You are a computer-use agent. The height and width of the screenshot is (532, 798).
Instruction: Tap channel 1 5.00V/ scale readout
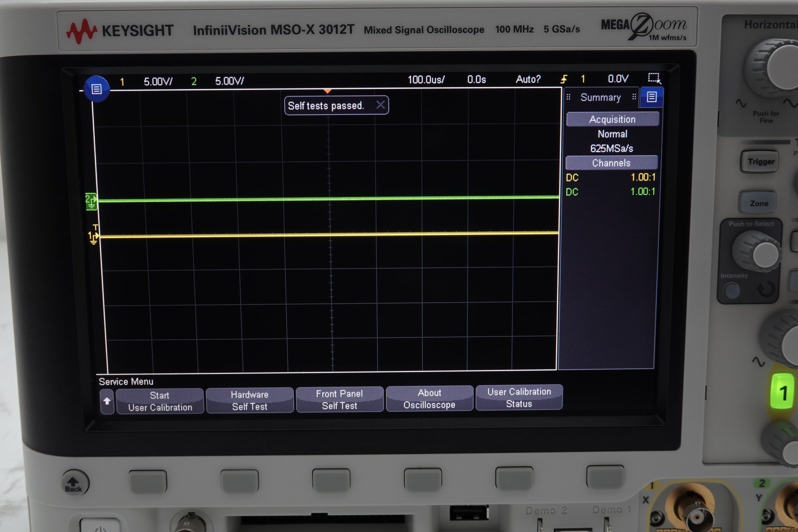pyautogui.click(x=158, y=81)
